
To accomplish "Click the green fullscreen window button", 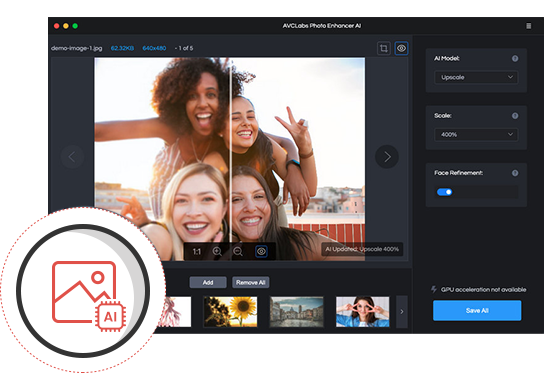I will point(75,26).
